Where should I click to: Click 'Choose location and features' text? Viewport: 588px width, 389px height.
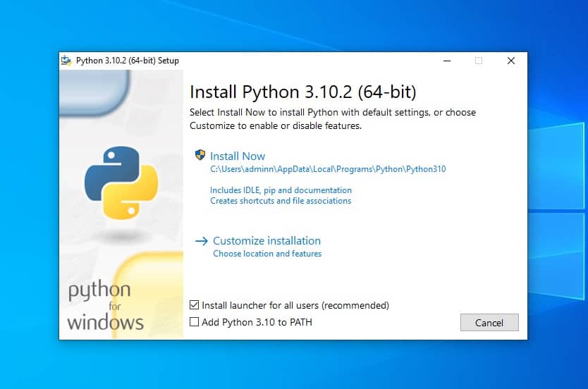267,254
